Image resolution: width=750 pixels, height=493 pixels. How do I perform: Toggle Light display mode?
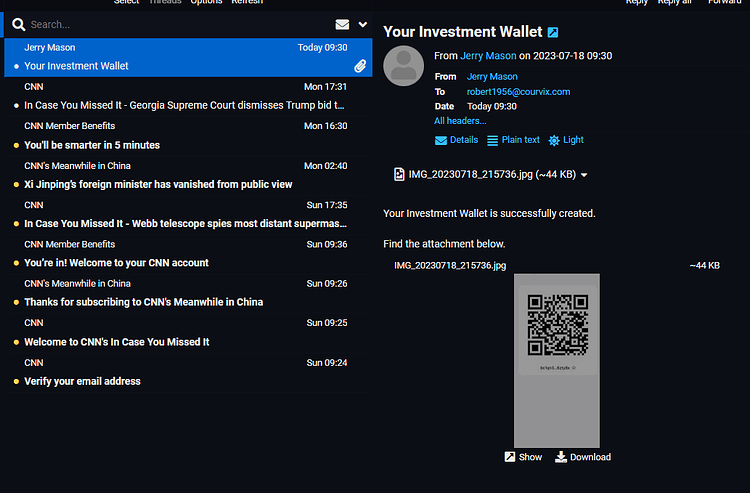(566, 140)
